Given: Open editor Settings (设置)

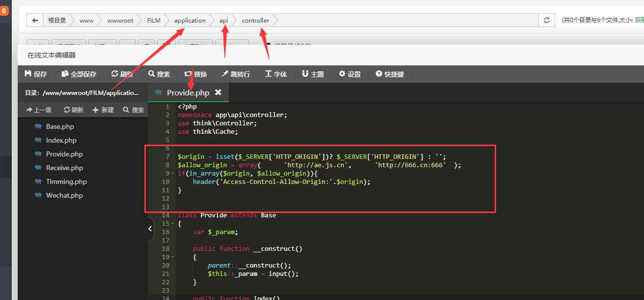Looking at the screenshot, I should pyautogui.click(x=349, y=74).
